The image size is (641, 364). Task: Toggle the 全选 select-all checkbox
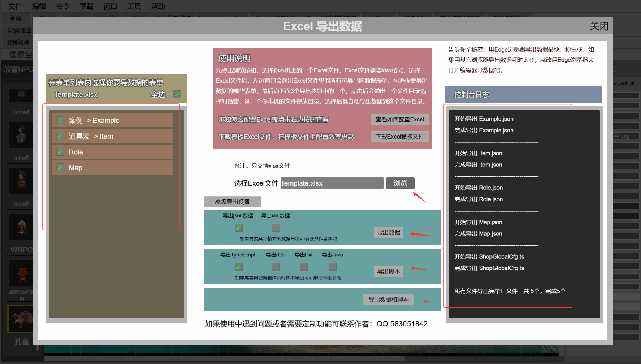click(x=177, y=94)
